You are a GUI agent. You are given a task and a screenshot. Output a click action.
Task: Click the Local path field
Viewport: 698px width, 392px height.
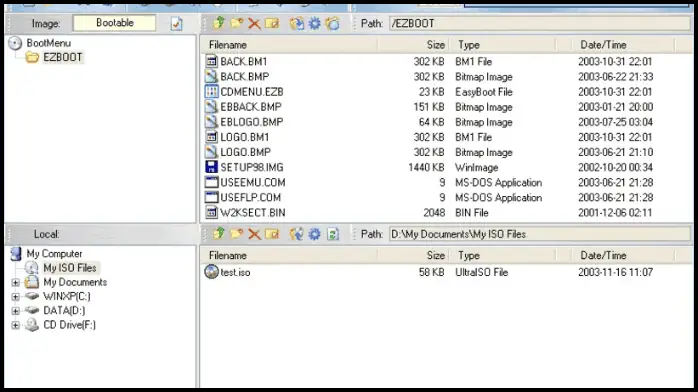[x=540, y=234]
